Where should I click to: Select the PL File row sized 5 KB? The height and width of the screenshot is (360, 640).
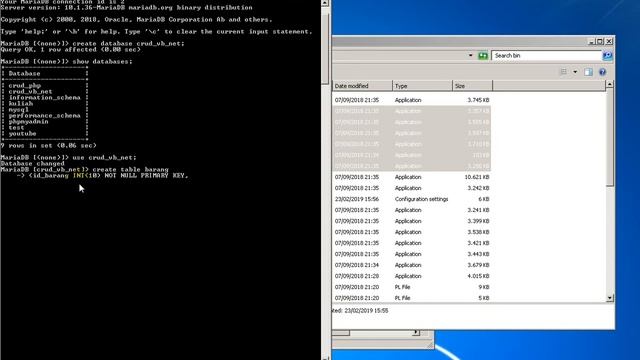pyautogui.click(x=412, y=298)
